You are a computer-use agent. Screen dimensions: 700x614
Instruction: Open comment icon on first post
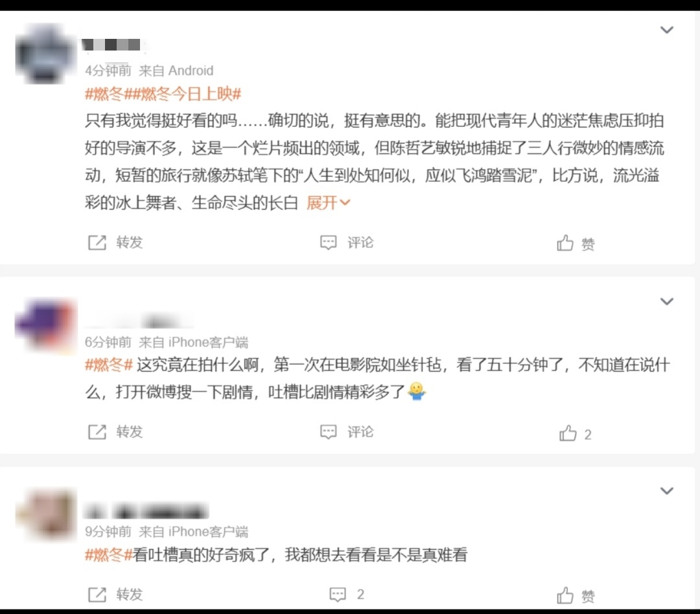pos(328,242)
